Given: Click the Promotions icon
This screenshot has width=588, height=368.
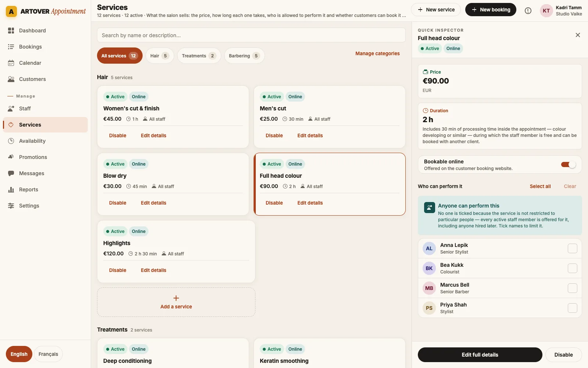Looking at the screenshot, I should click(11, 157).
